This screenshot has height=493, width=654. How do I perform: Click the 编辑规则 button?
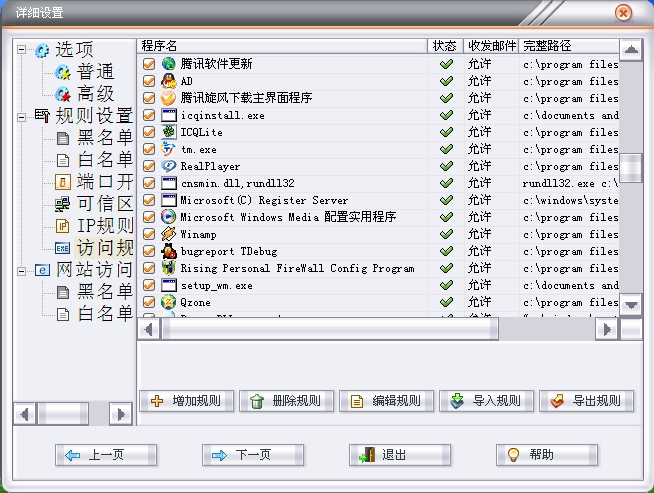click(387, 401)
